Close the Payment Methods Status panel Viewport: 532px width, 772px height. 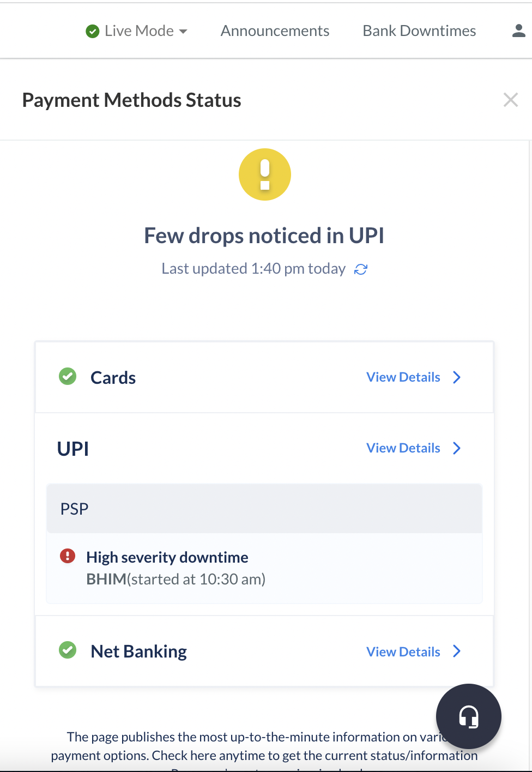[511, 100]
